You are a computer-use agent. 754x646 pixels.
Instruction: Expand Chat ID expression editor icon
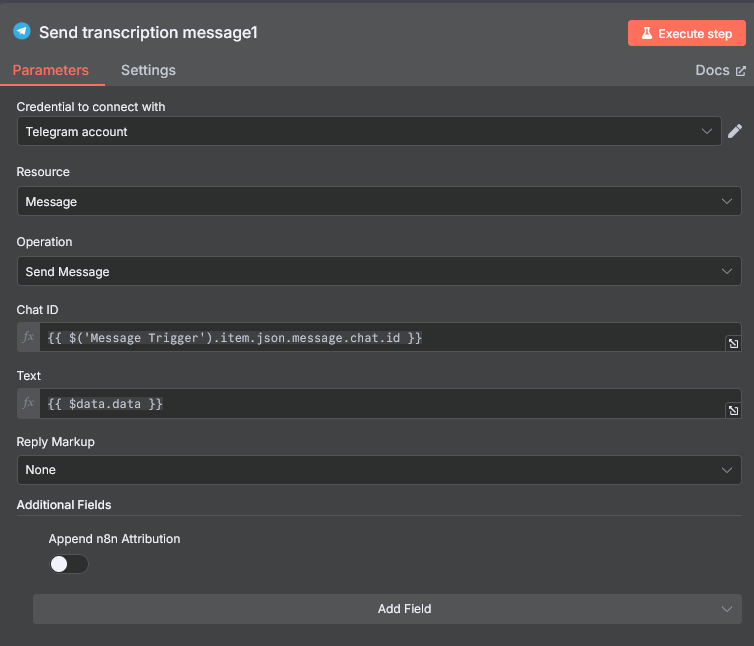[x=733, y=343]
